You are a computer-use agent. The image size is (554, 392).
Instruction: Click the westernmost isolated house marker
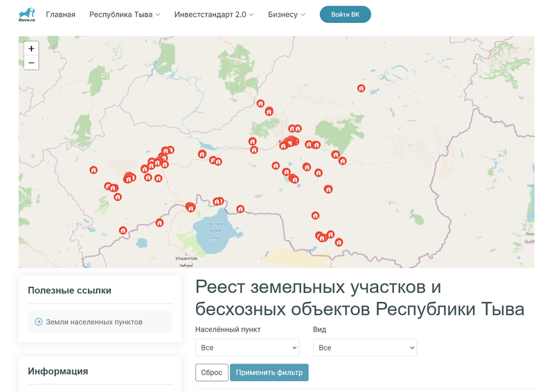[x=93, y=170]
